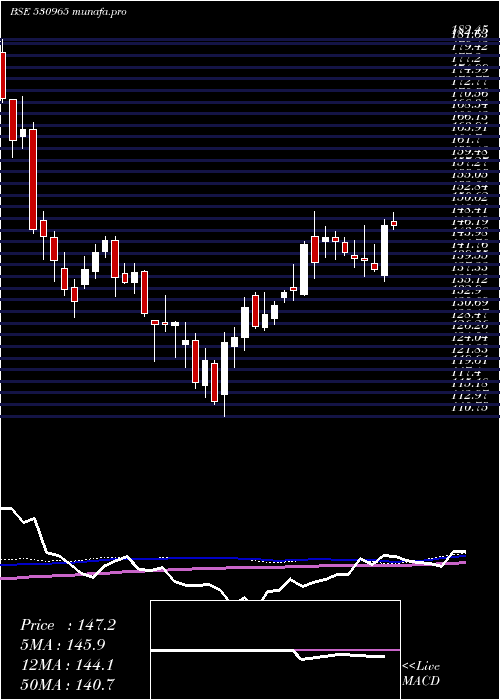
Task: Click the 112.97 price axis label
Action: [x=469, y=395]
